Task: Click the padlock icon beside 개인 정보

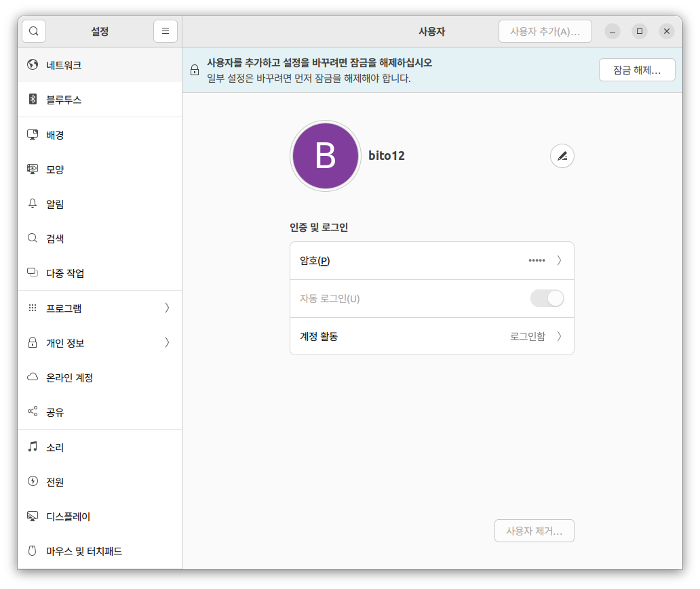Action: [33, 342]
